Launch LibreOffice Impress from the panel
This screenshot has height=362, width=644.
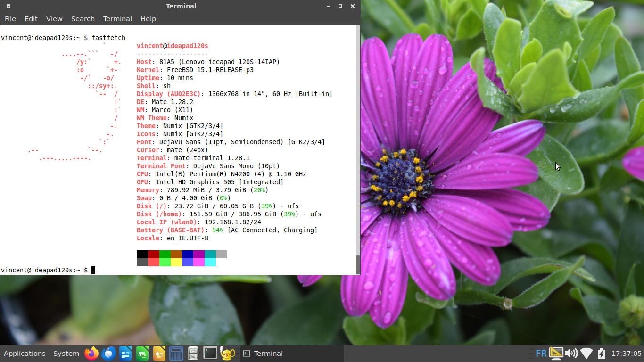[159, 353]
